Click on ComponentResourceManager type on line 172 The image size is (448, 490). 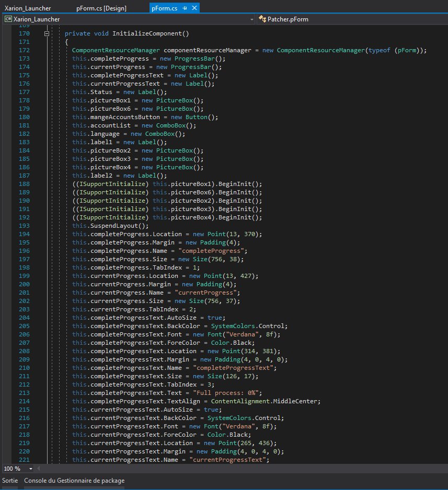[116, 50]
